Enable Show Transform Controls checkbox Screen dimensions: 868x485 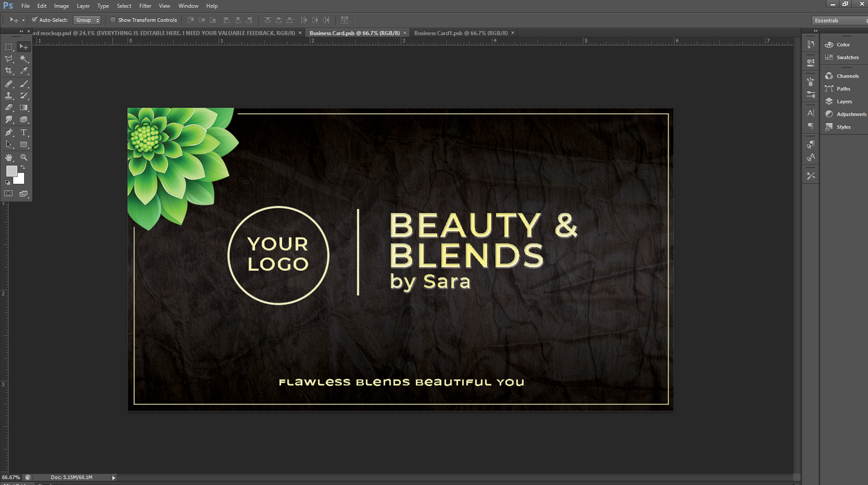pyautogui.click(x=113, y=20)
